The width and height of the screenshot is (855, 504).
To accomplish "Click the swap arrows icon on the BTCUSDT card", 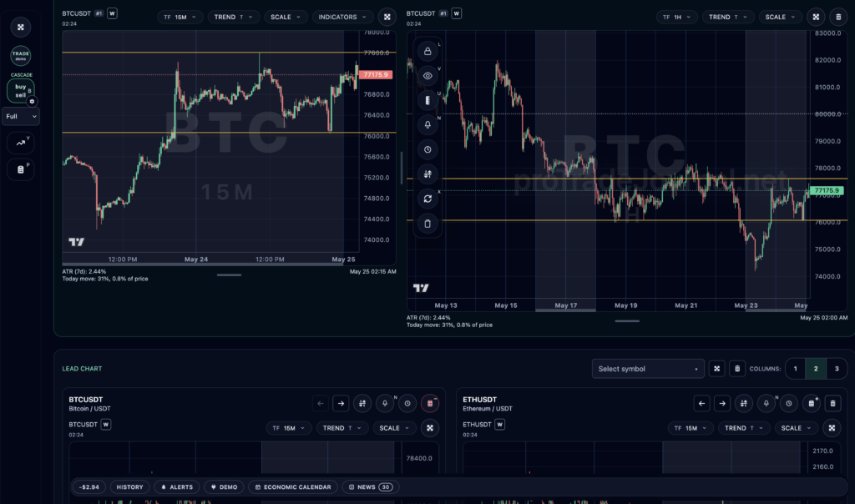I will (x=362, y=404).
